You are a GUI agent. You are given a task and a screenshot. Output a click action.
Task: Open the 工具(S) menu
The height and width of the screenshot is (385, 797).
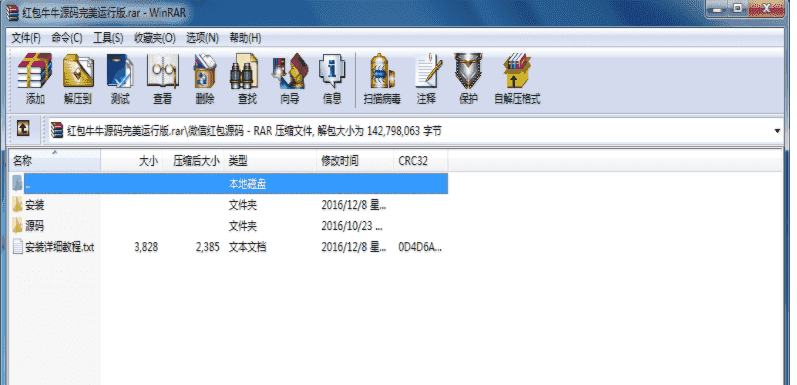[108, 38]
